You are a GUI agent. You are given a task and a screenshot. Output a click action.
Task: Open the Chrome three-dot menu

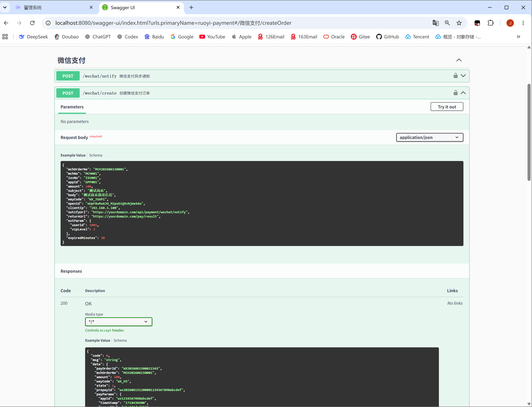coord(523,23)
